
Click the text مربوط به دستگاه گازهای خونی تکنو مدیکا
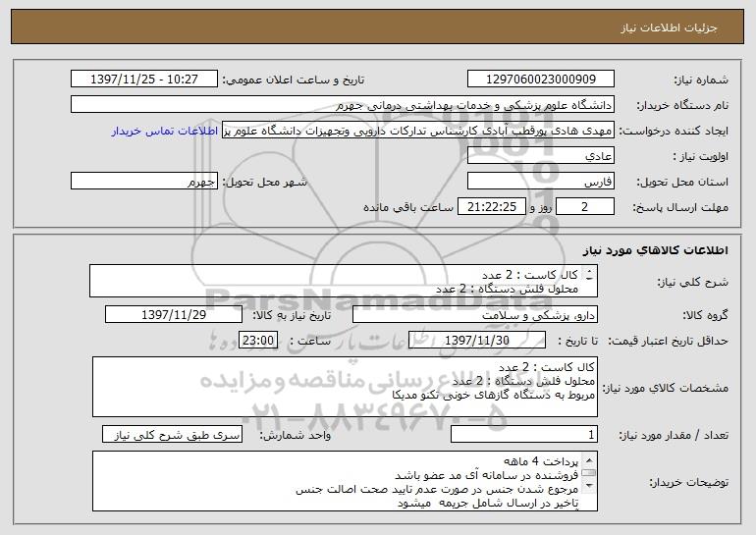[493, 396]
